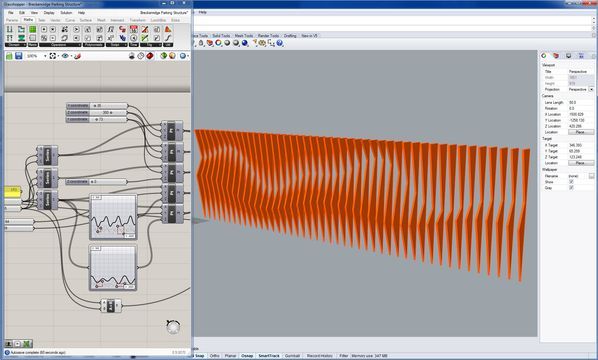Click the Filter button in the status bar
Screen dimensions: 598x360
pyautogui.click(x=344, y=356)
